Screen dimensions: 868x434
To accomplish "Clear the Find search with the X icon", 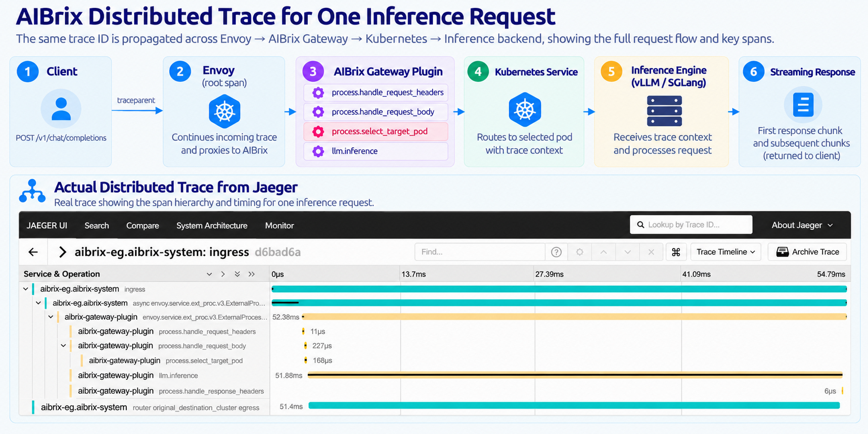I will tap(651, 252).
